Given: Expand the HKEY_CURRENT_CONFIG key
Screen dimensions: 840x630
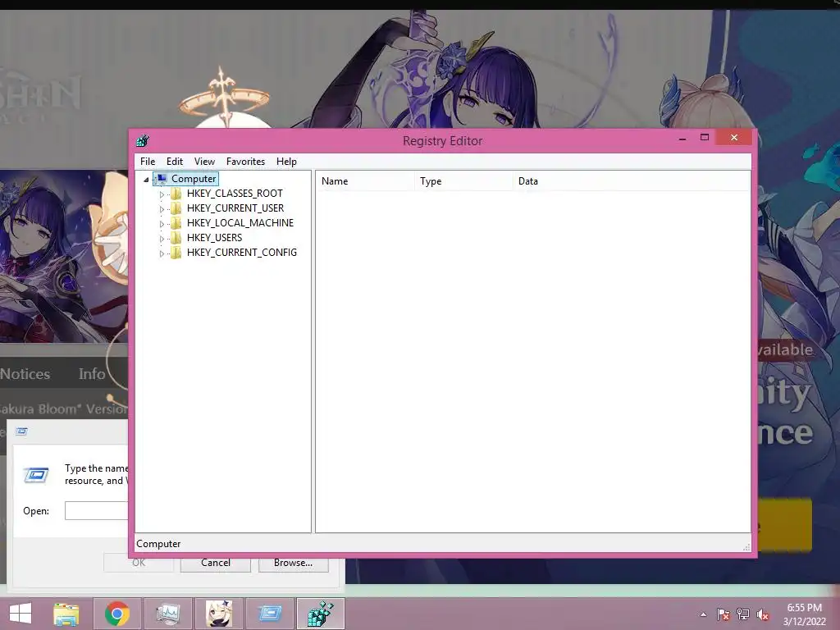Looking at the screenshot, I should (162, 253).
